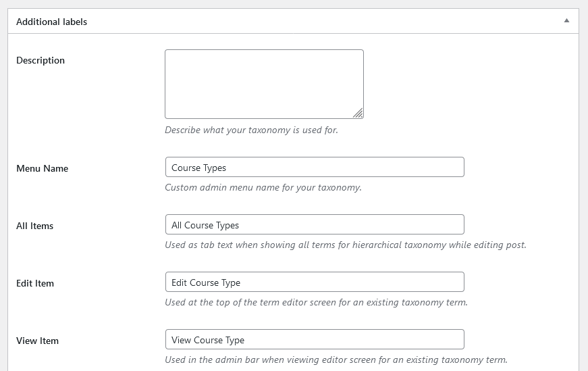The height and width of the screenshot is (371, 588).
Task: Click the Edit Item input field
Action: [x=315, y=282]
